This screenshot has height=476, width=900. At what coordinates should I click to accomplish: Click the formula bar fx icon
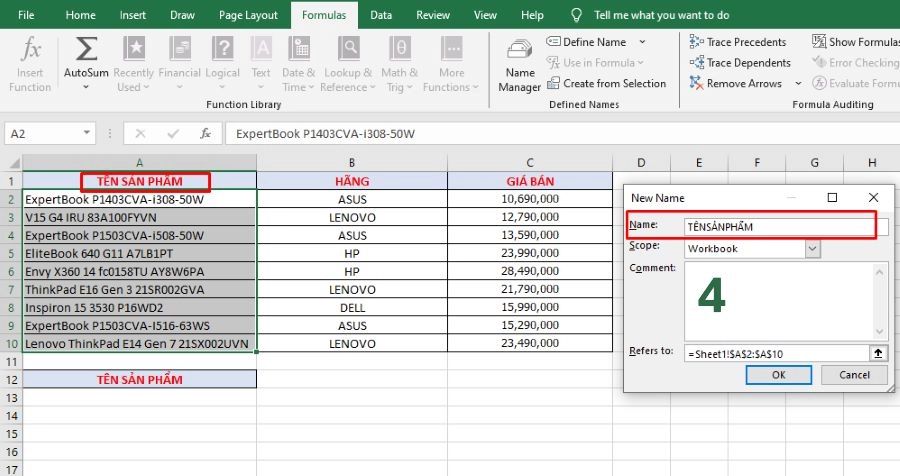tap(205, 134)
